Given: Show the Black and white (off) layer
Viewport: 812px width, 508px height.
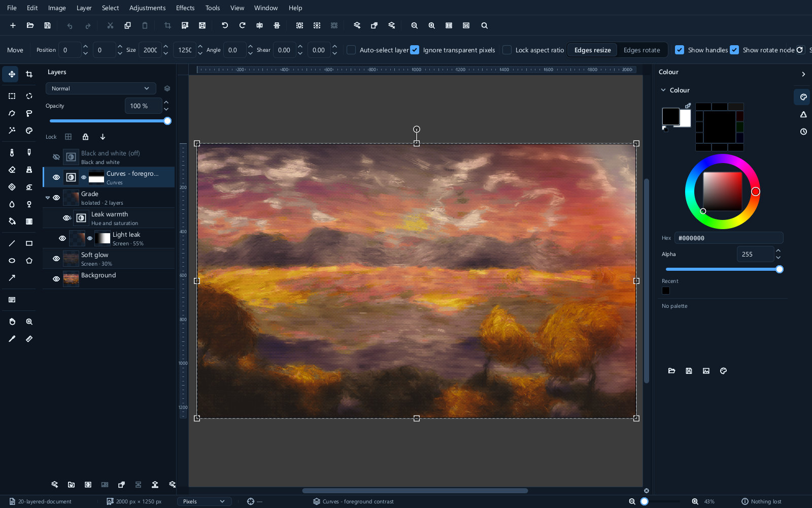Looking at the screenshot, I should 56,157.
